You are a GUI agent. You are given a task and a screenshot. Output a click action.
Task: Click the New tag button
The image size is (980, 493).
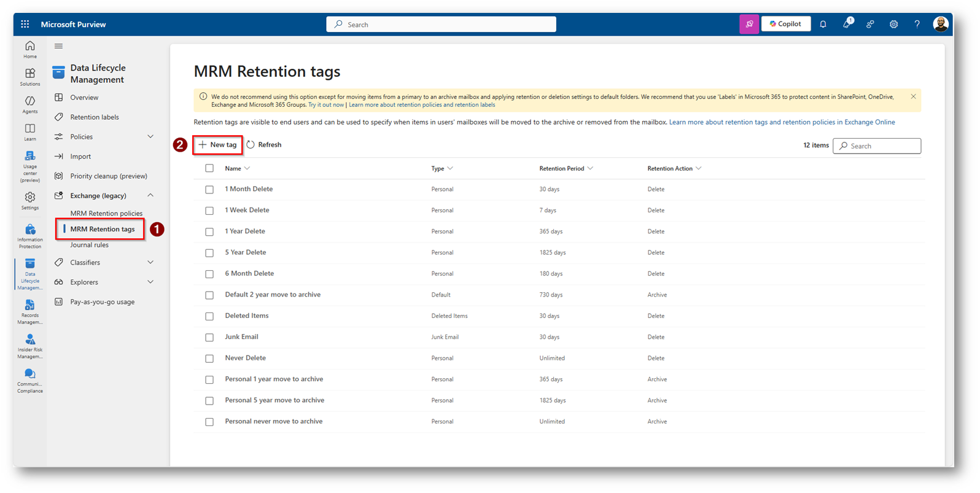217,145
